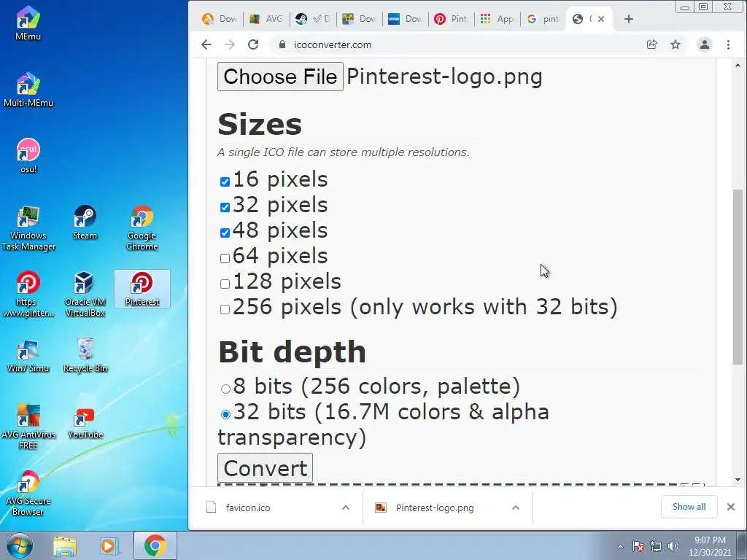Open the volume control in tray
Image resolution: width=747 pixels, height=560 pixels.
pos(673,547)
